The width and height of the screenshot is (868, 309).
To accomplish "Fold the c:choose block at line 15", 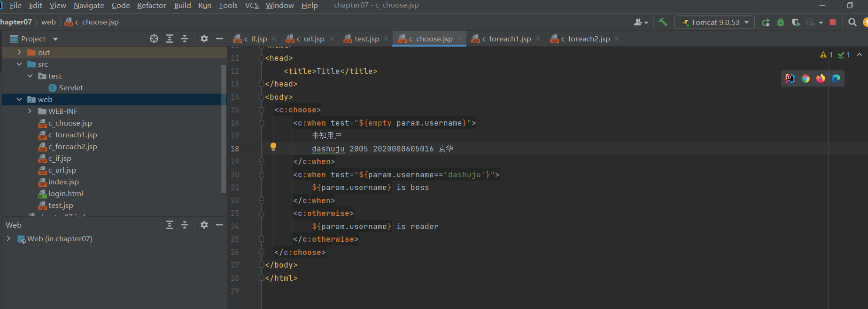I will click(x=262, y=110).
